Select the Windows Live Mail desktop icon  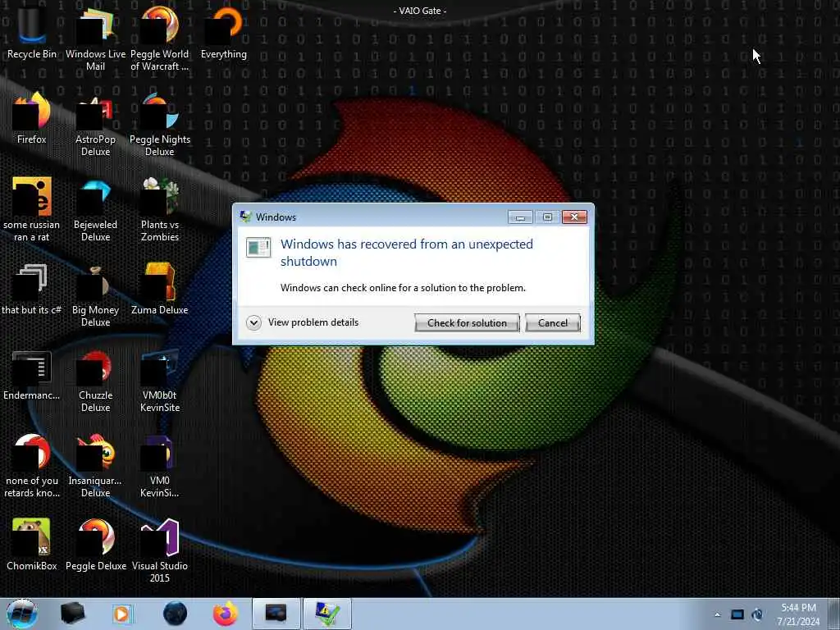point(95,38)
